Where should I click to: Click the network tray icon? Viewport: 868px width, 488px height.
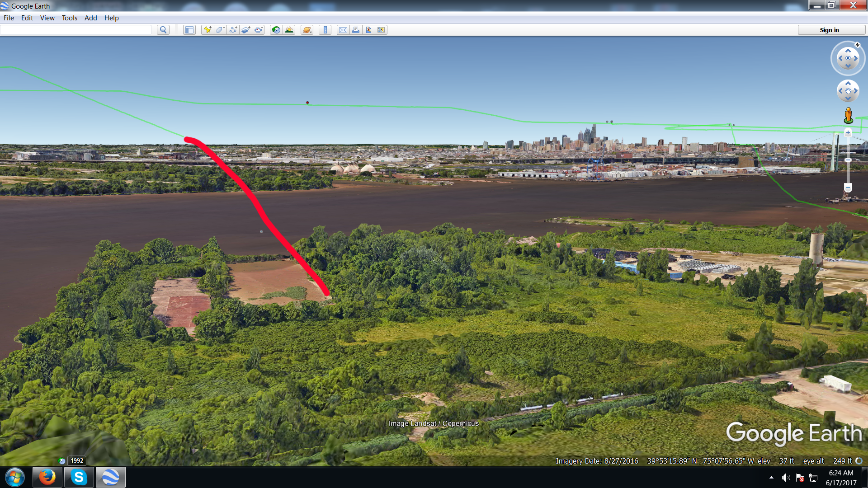(x=814, y=478)
